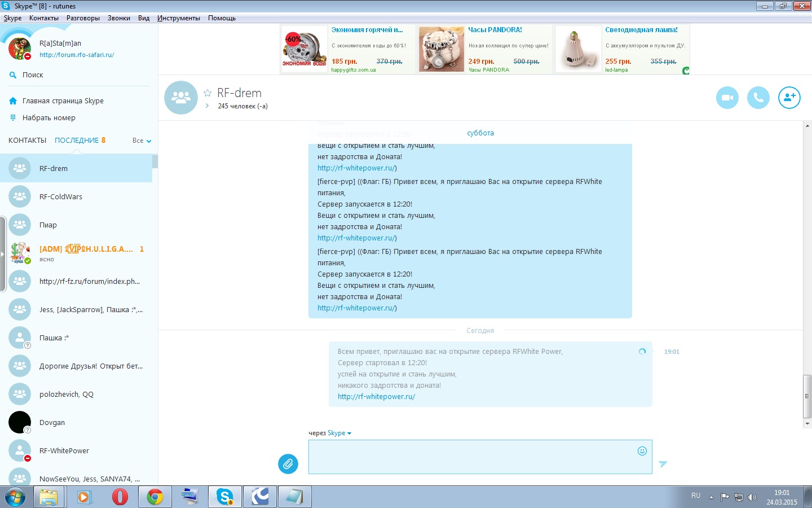Add participants to the RF-drem group

click(x=789, y=98)
